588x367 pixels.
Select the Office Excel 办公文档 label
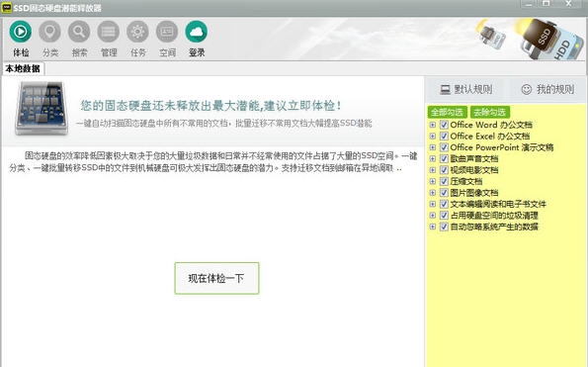click(x=490, y=136)
